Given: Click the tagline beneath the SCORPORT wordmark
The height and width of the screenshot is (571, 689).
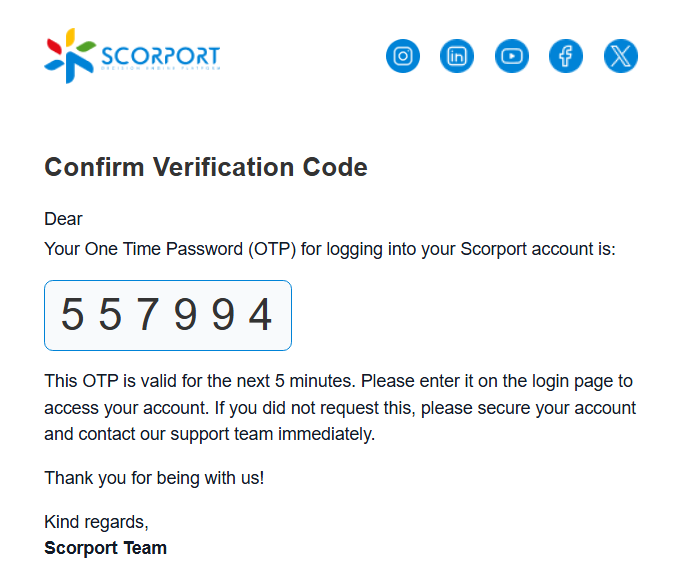Looking at the screenshot, I should pos(160,70).
